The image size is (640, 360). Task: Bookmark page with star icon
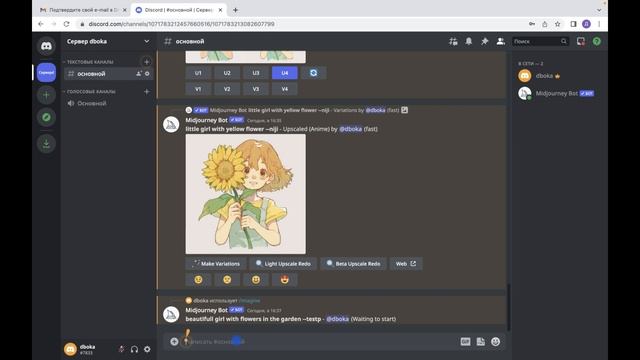click(558, 24)
